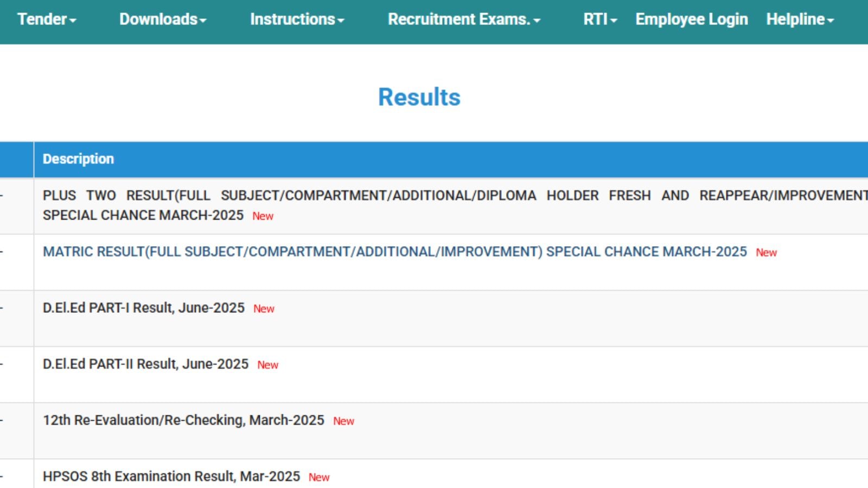
Task: Click New badge beside HPSOS 8th Examination
Action: (319, 477)
